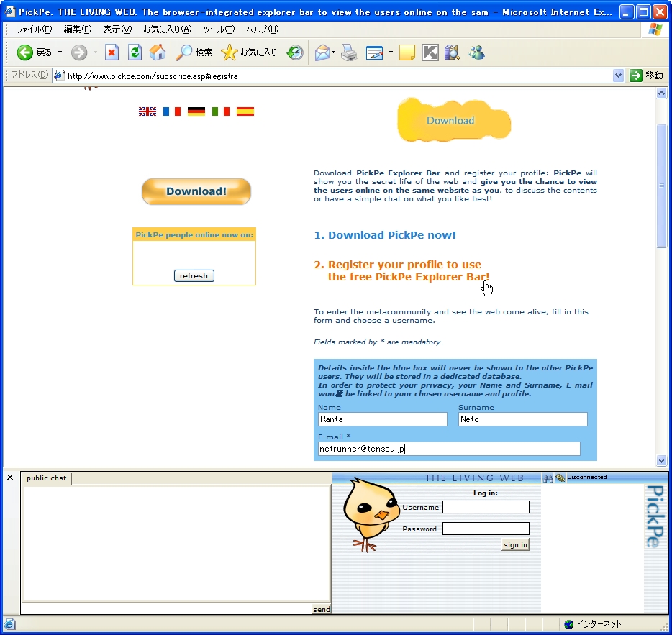Click the インターネット zone status entry
Viewport: 672px width, 635px height.
(x=593, y=624)
